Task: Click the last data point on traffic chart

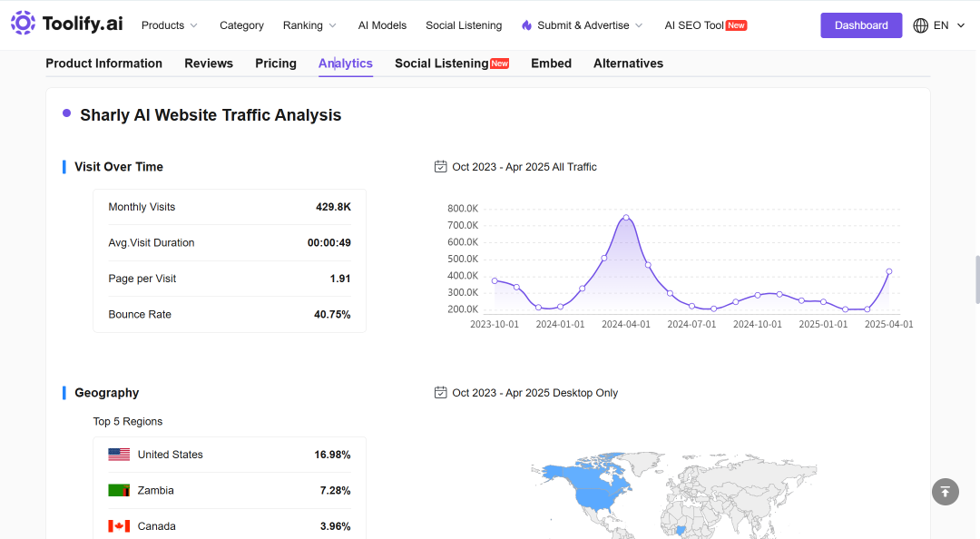Action: 888,271
